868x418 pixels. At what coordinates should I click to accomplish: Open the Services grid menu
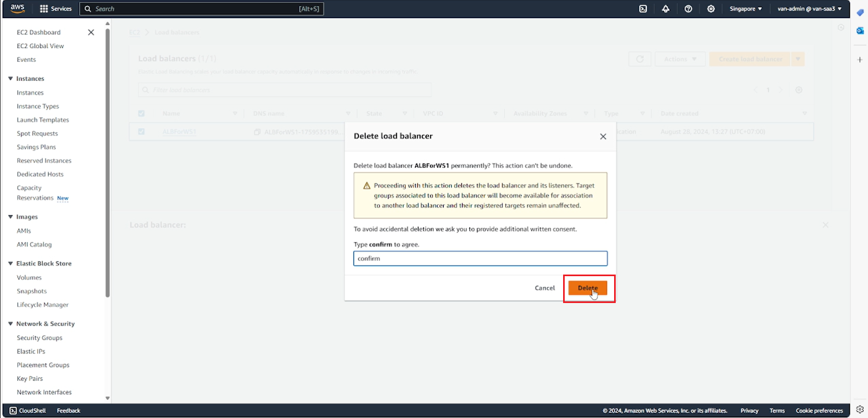[x=56, y=9]
